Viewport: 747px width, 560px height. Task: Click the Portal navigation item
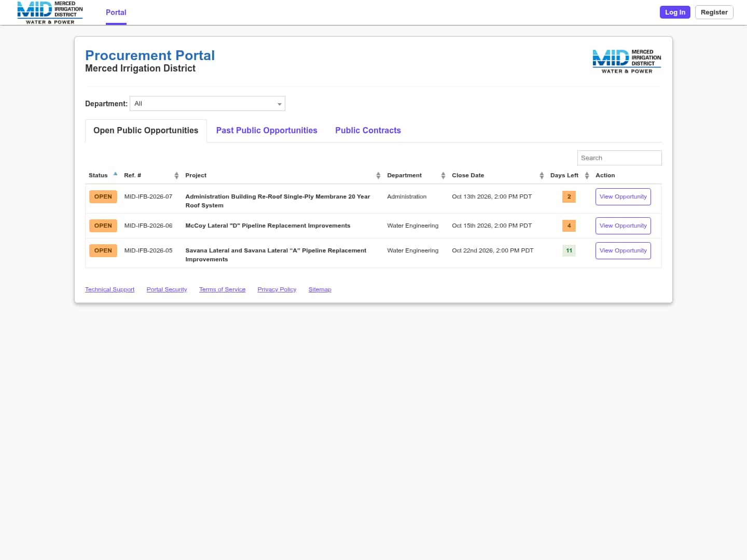point(116,12)
